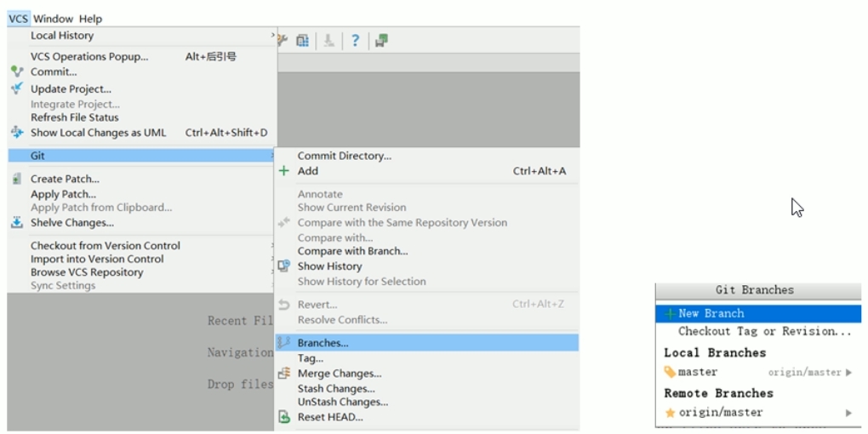Select Branches... in the Git submenu
The width and height of the screenshot is (868, 434).
pos(323,343)
